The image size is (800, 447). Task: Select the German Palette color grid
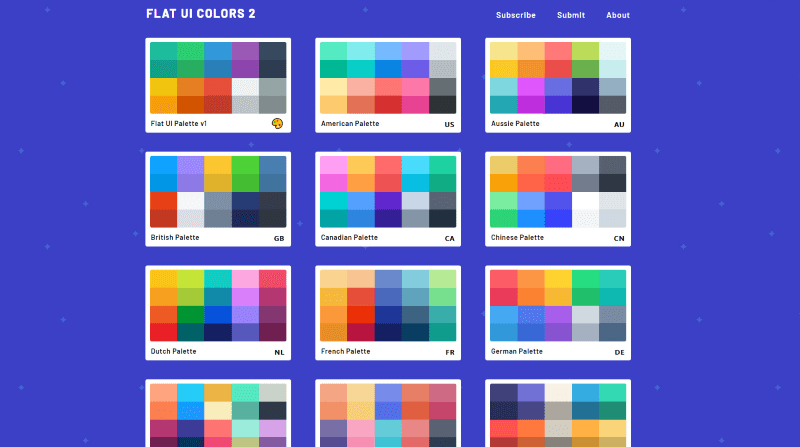[x=558, y=305]
